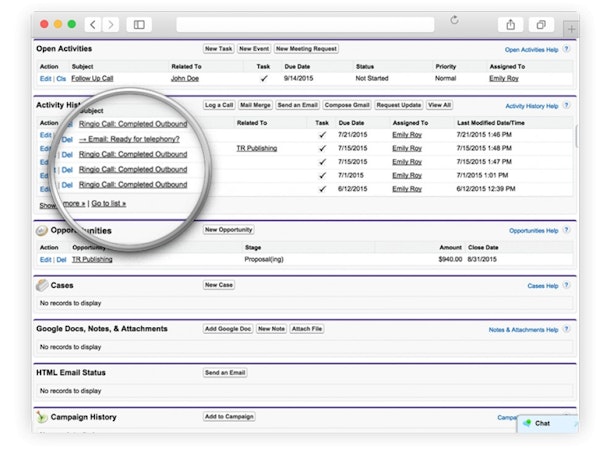
Task: Open the Opportunities help question icon
Action: click(567, 230)
